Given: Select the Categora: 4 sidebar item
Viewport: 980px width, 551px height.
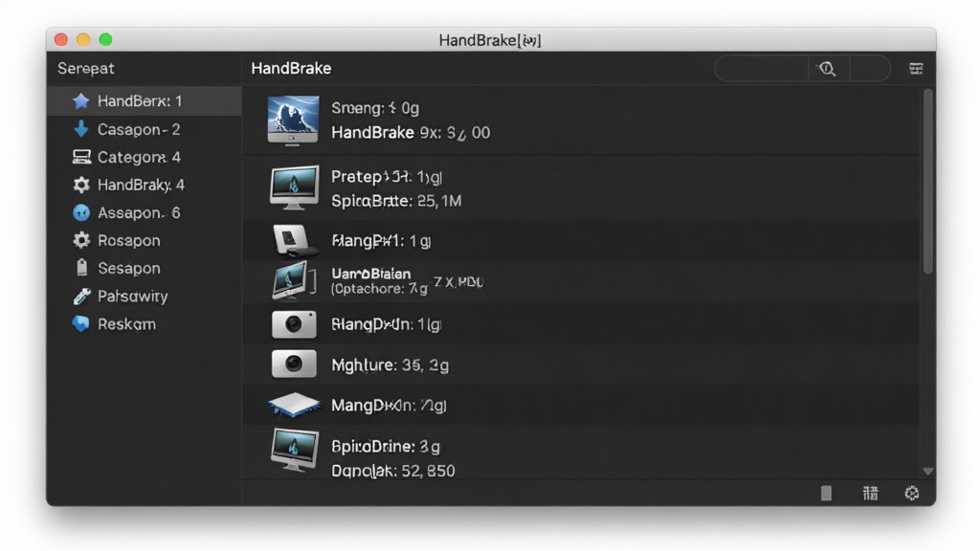Looking at the screenshot, I should 145,157.
